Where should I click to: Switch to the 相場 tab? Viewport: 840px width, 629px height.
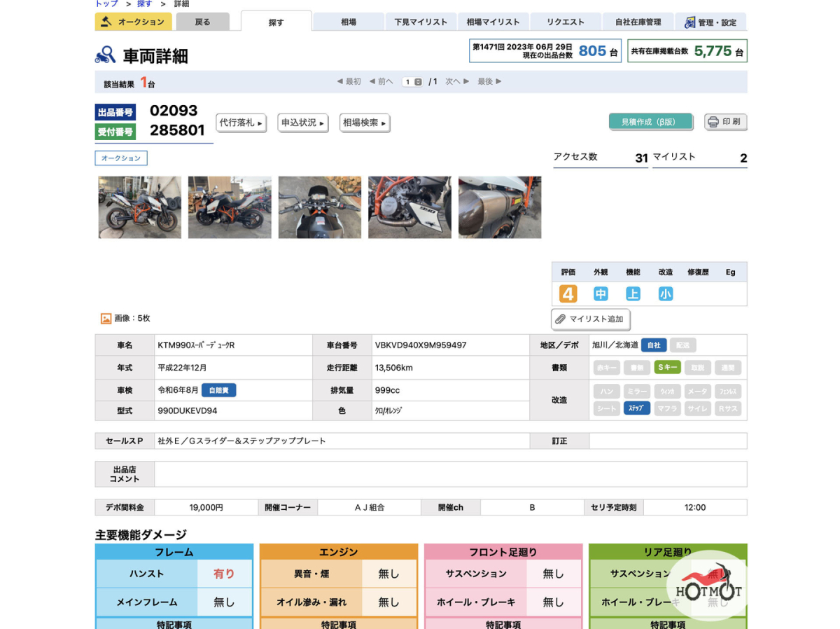349,22
